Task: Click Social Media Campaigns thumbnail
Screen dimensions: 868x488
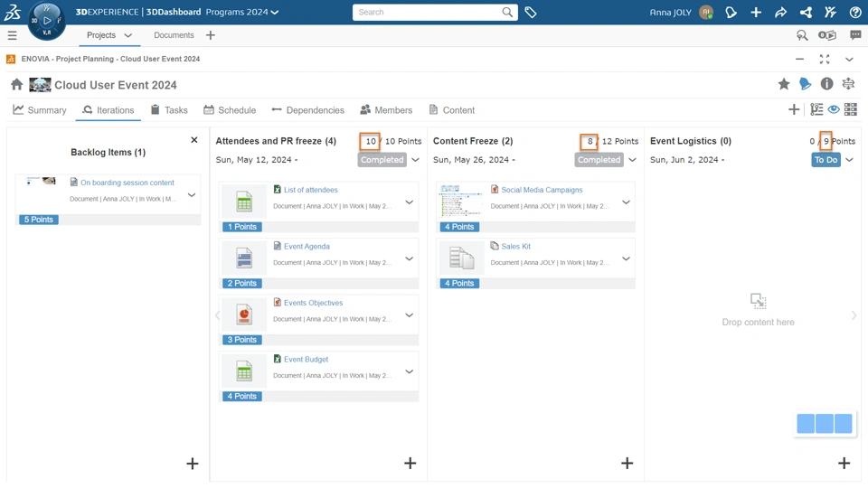Action: point(461,201)
